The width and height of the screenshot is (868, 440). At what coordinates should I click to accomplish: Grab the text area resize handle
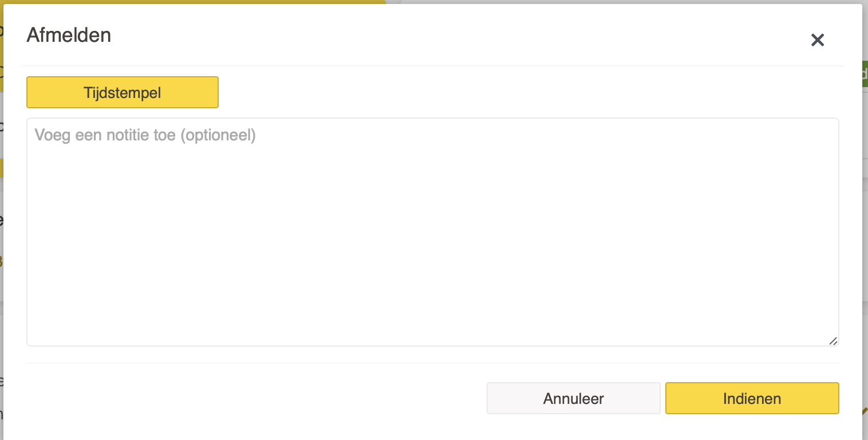833,341
